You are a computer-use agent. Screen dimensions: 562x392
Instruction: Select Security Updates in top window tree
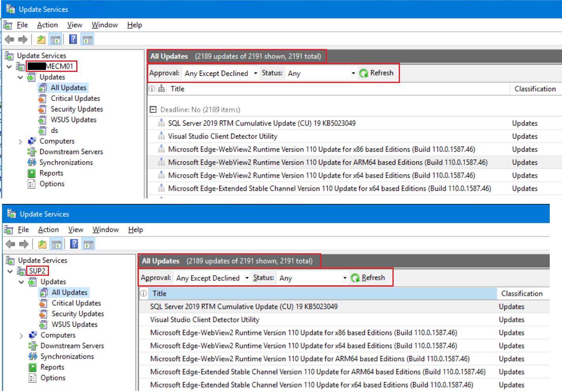point(77,109)
